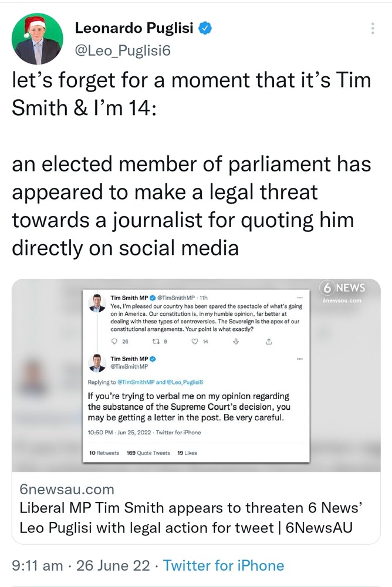Viewport: 392px width, 587px height.
Task: Click the blue verified badge by Leonardo Puglisi
Action: pos(205,27)
